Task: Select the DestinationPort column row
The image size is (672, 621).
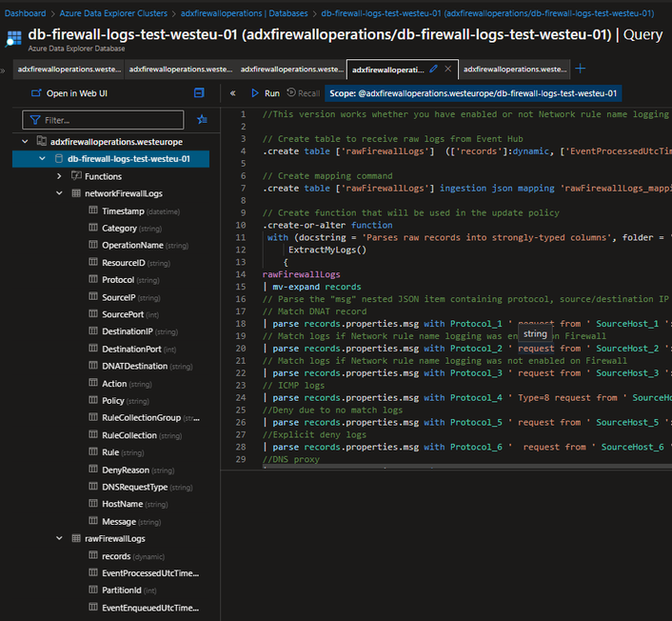Action: 133,349
